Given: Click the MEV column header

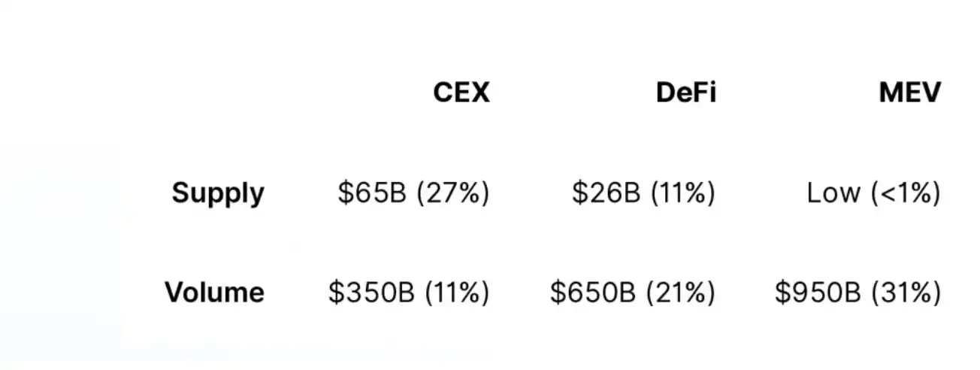Looking at the screenshot, I should tap(909, 92).
